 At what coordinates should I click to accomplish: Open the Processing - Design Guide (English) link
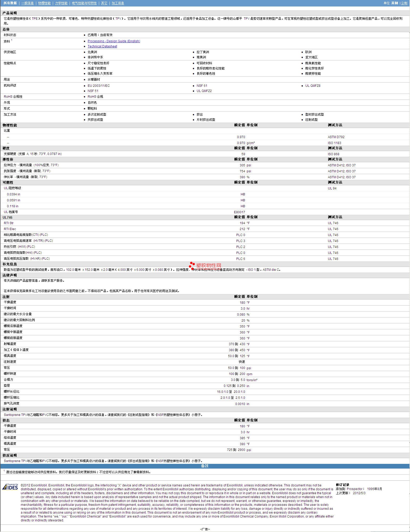pyautogui.click(x=114, y=41)
